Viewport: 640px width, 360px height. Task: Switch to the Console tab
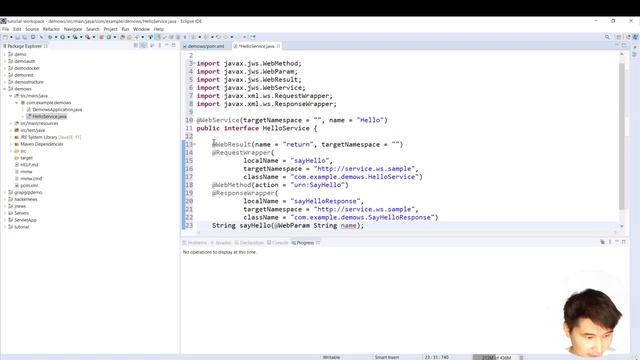pyautogui.click(x=278, y=243)
